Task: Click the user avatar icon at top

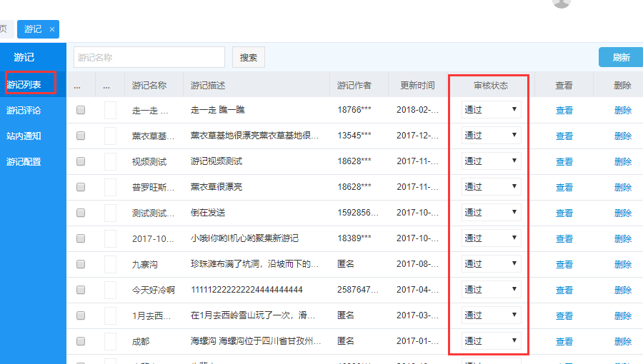Action: point(562,2)
